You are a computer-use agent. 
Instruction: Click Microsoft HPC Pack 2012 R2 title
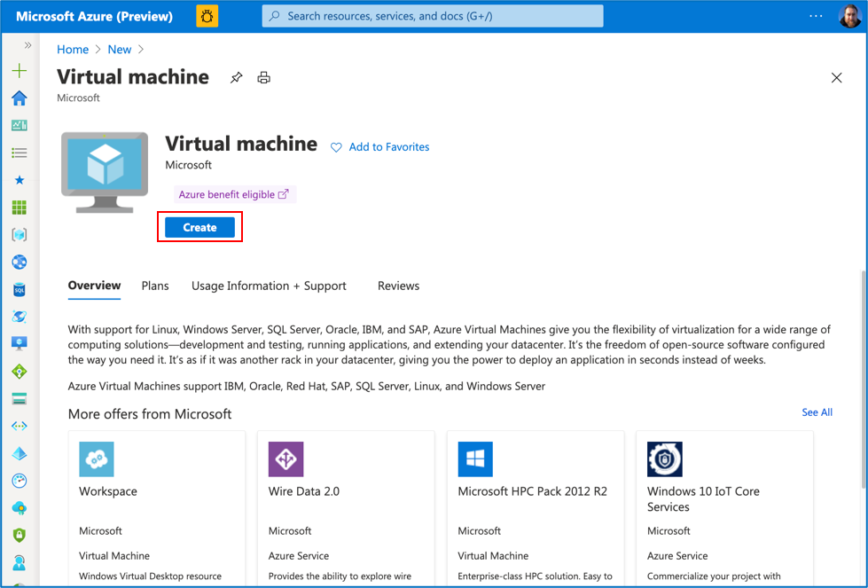[533, 491]
